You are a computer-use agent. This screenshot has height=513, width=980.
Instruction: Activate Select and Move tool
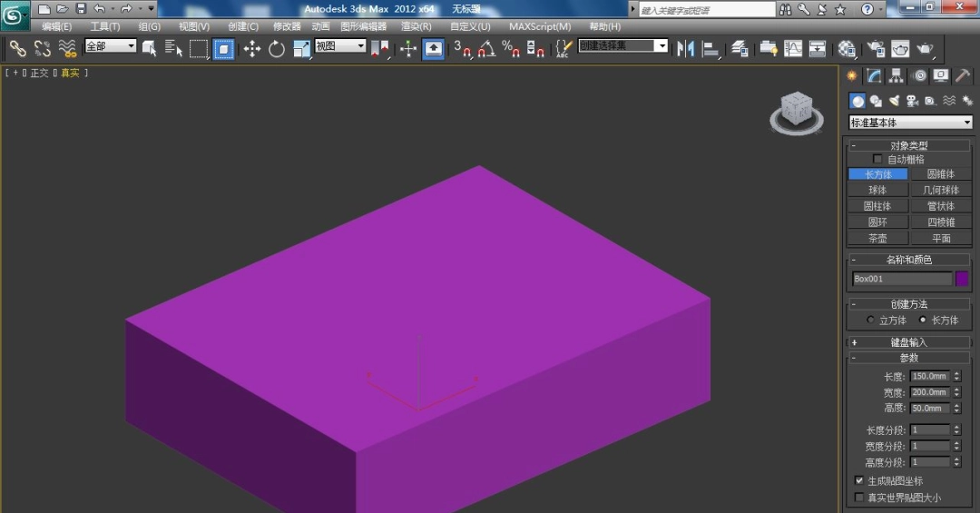click(x=252, y=48)
